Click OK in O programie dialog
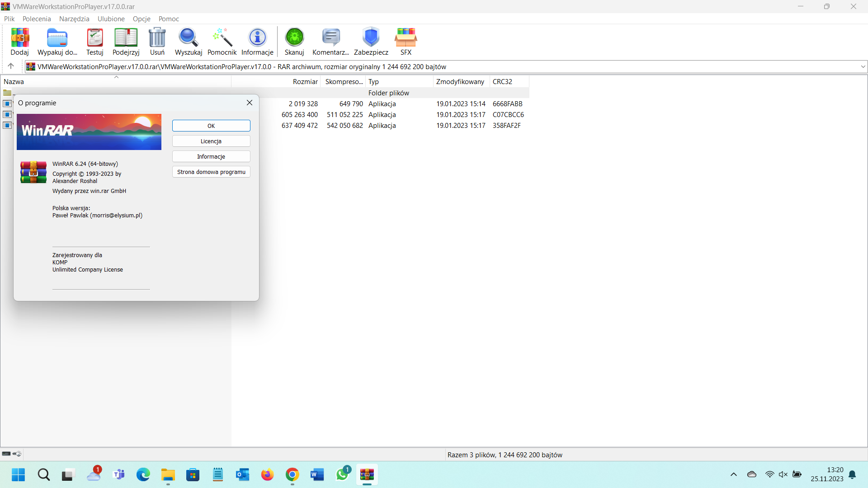This screenshot has height=488, width=868. (x=211, y=126)
